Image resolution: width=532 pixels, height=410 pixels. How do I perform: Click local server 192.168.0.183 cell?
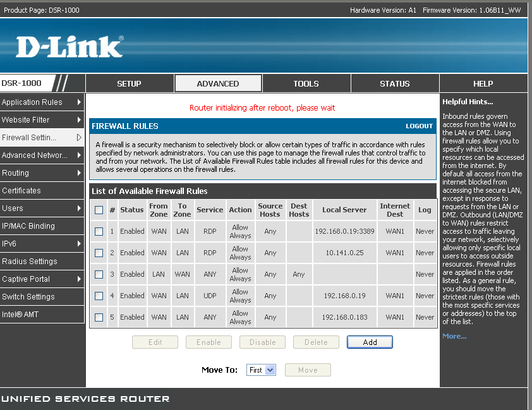tap(344, 317)
